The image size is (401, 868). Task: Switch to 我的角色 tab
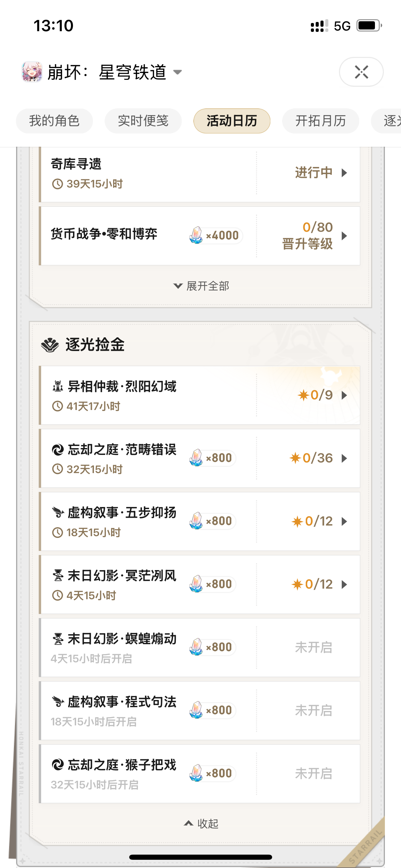tap(54, 121)
